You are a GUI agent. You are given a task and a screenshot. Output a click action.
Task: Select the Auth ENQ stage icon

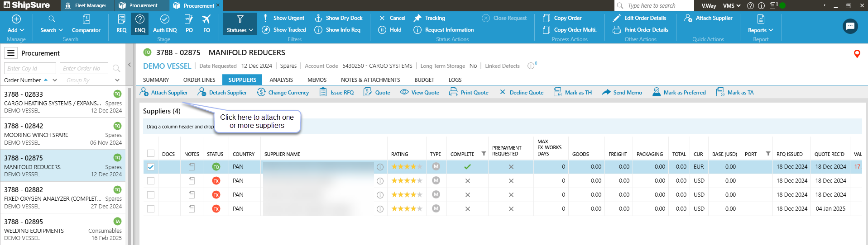tap(165, 19)
